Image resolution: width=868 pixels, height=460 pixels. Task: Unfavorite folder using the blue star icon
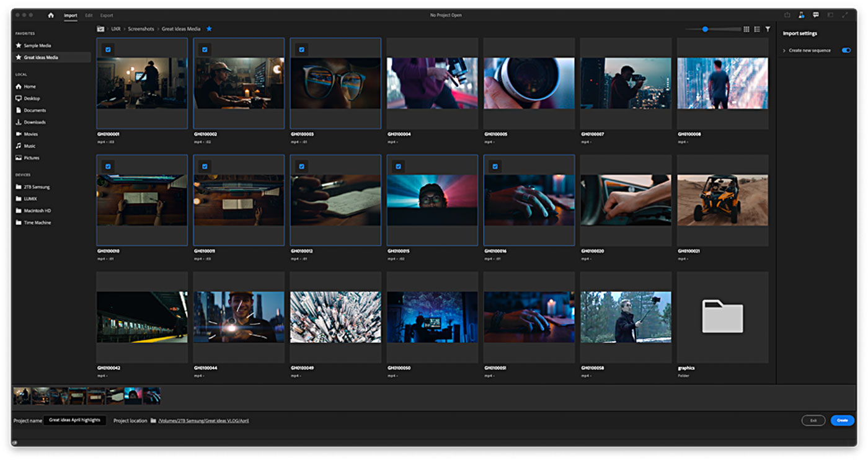click(209, 29)
